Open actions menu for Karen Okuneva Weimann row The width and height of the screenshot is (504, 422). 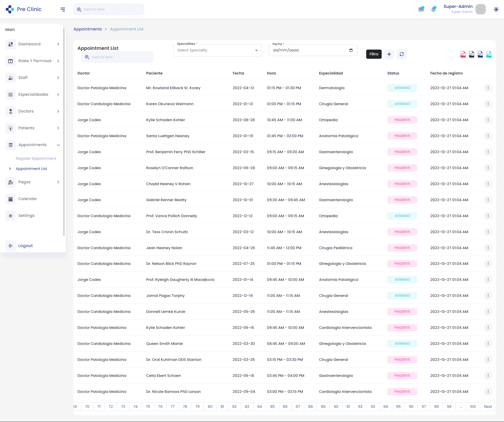(x=488, y=104)
